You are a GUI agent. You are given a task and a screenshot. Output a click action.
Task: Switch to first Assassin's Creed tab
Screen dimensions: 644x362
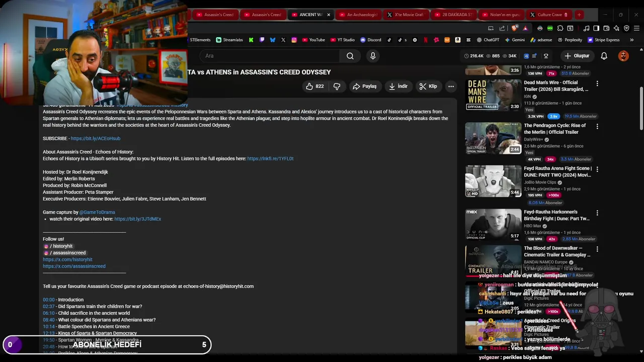(x=215, y=15)
